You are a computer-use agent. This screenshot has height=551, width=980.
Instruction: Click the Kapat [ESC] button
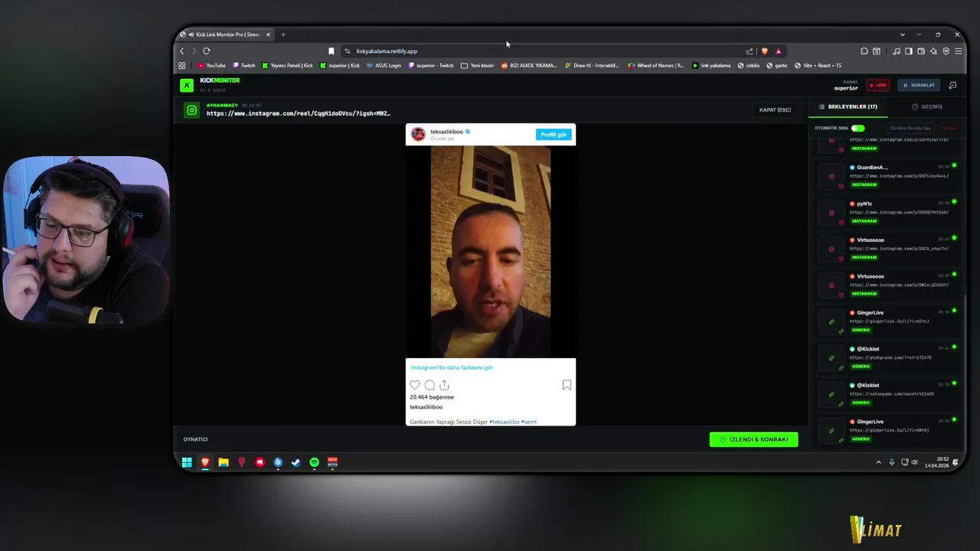pos(775,110)
